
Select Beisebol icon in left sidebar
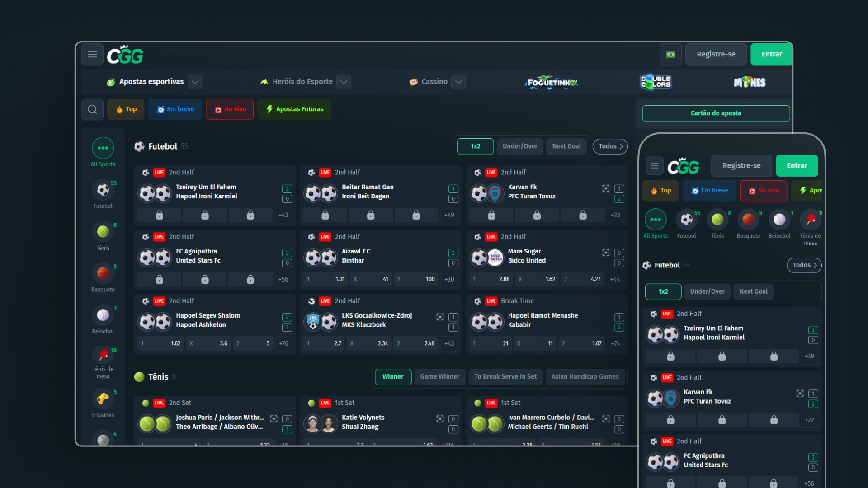click(103, 315)
